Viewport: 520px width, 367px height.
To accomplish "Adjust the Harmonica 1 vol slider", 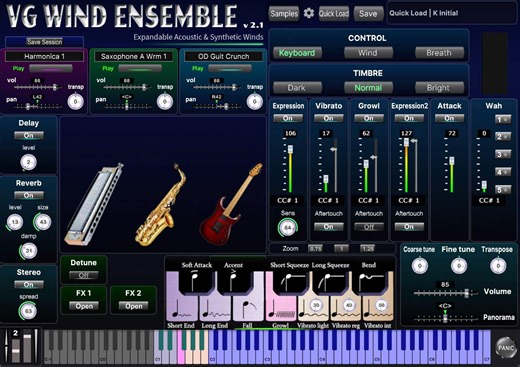I will coord(38,87).
